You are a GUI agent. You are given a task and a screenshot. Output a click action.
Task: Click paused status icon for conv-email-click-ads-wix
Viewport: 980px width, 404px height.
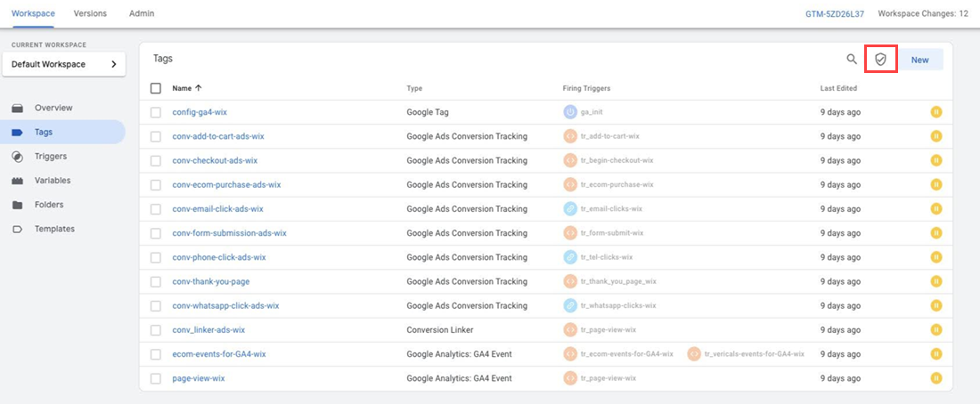click(x=935, y=208)
